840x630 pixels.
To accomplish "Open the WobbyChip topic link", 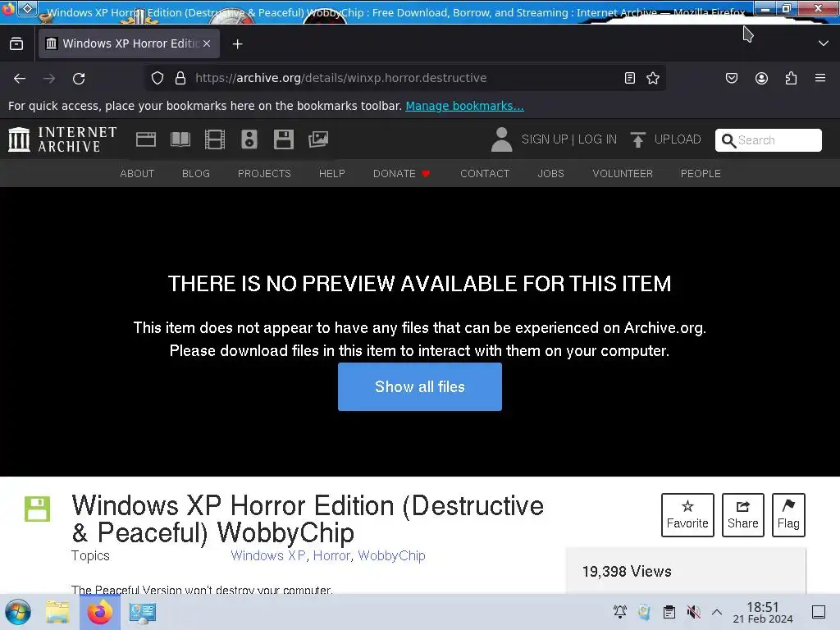I will (x=391, y=555).
